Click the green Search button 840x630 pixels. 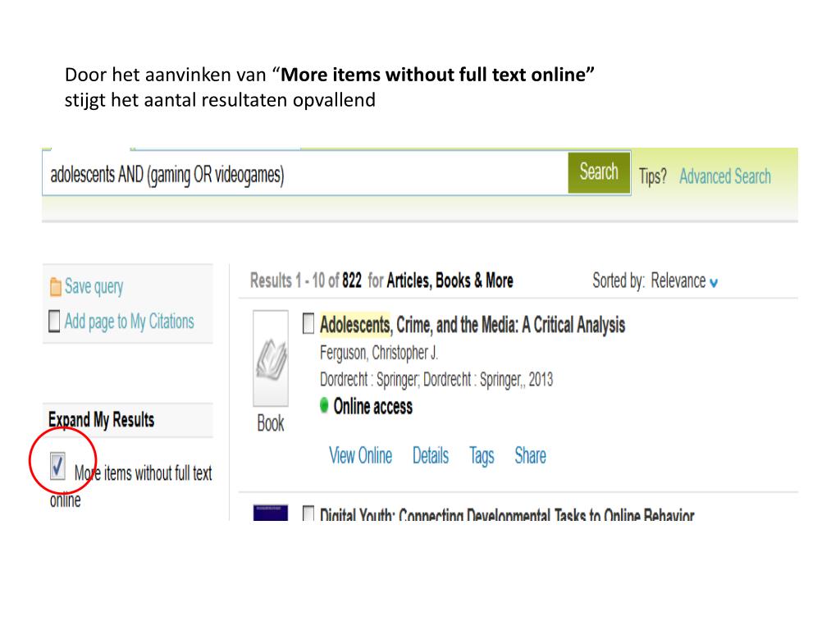[x=599, y=172]
